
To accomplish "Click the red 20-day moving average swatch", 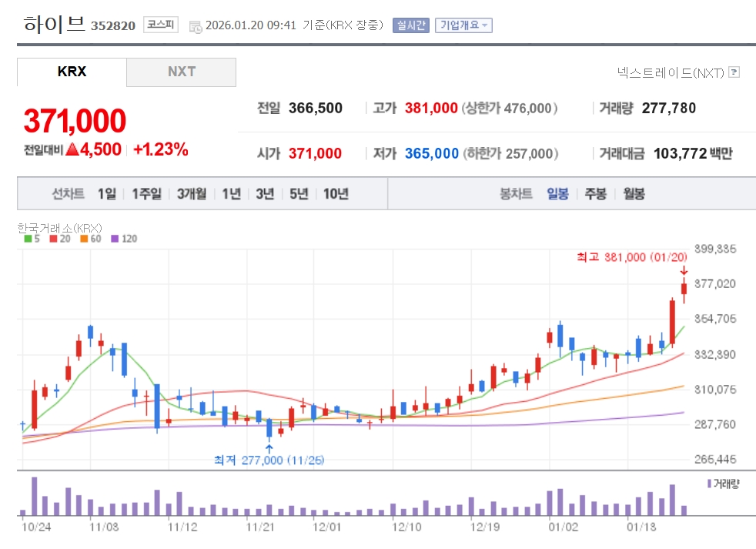I will [54, 239].
